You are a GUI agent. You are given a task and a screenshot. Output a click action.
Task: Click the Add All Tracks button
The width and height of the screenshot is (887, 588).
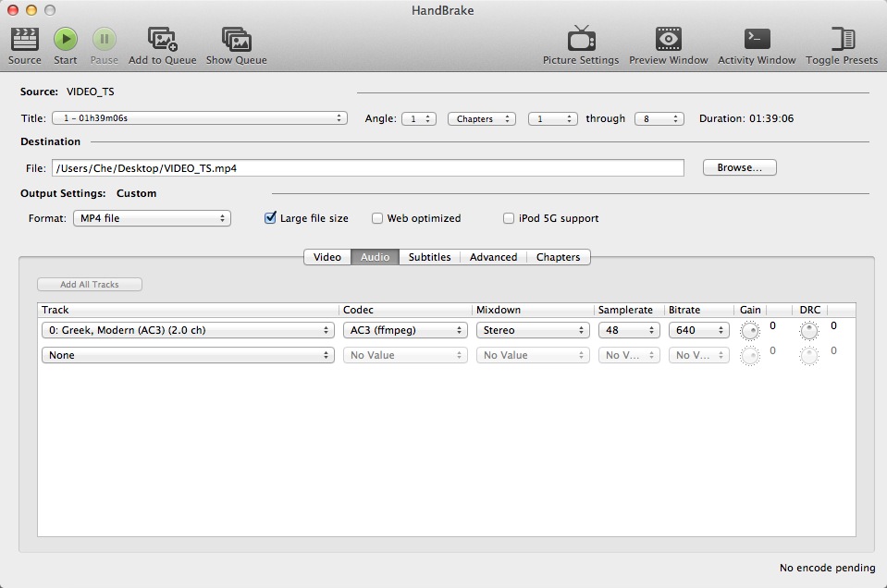[x=90, y=285]
